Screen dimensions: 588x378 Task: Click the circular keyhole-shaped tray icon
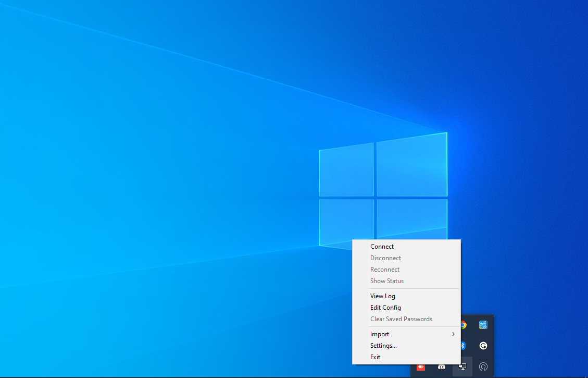pyautogui.click(x=483, y=367)
